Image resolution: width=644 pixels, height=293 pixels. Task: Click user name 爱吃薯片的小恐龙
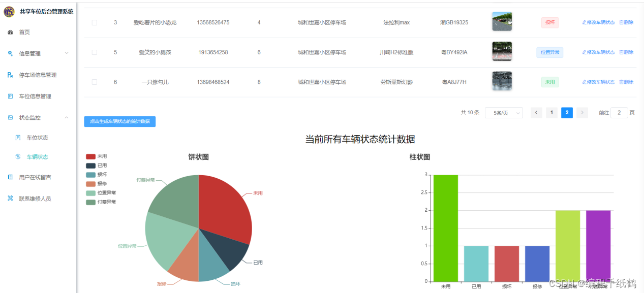click(x=155, y=22)
